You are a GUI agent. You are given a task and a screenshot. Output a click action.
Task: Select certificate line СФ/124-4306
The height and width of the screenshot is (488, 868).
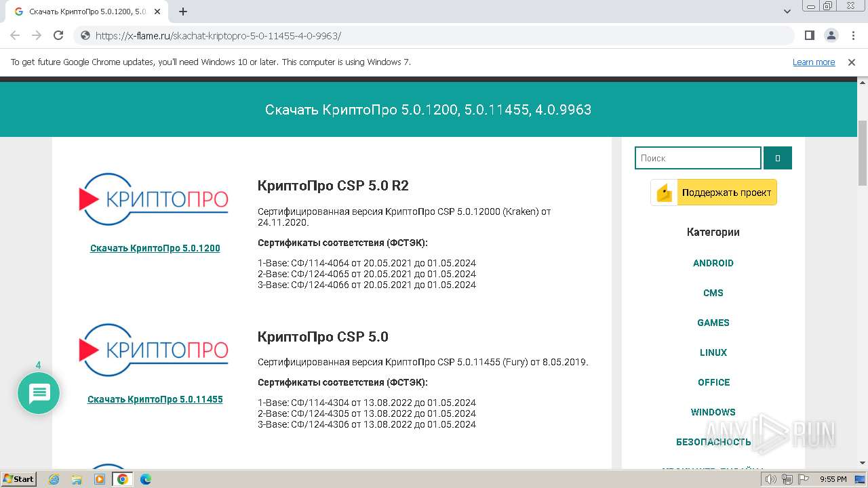[367, 424]
